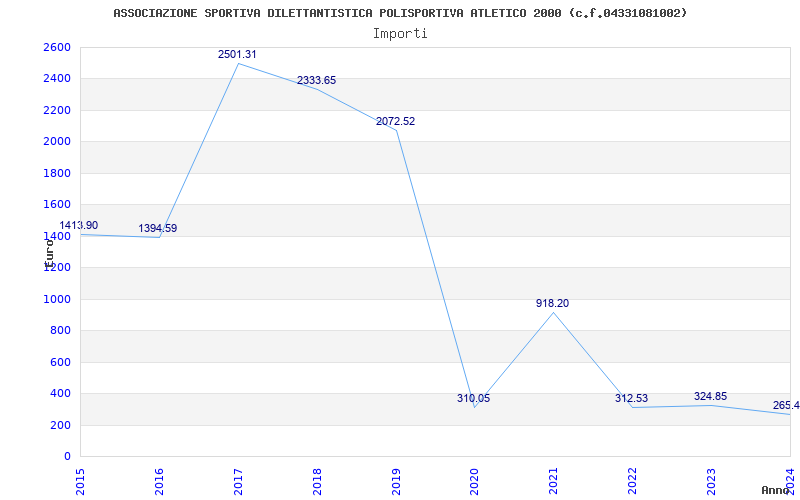Screen dimensions: 800x500
Task: Click the 1600 y-axis tick label
Action: click(58, 205)
